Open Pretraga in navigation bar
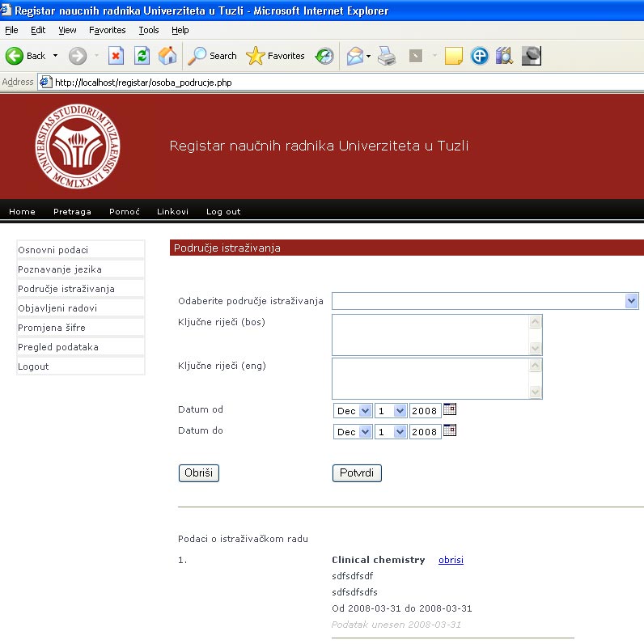Screen dimensions: 644x644 [x=72, y=211]
